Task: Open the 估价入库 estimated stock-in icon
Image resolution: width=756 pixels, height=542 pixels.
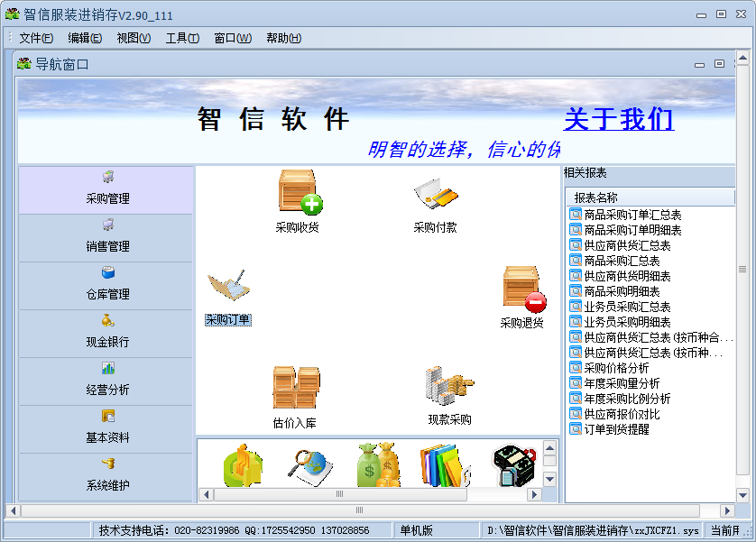Action: coord(295,388)
